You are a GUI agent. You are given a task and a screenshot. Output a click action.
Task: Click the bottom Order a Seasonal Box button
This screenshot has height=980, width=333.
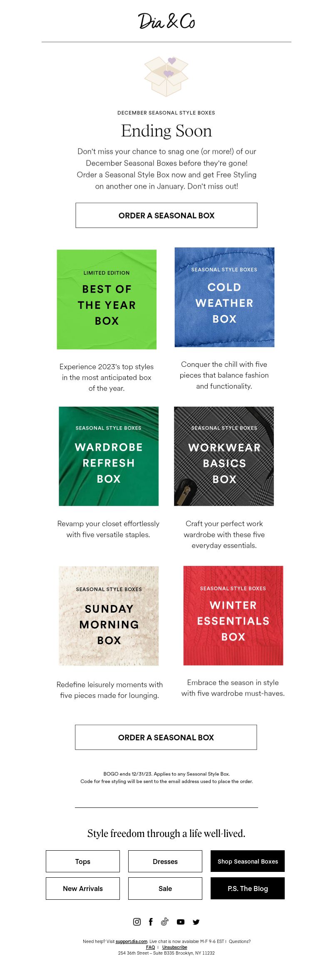point(166,737)
